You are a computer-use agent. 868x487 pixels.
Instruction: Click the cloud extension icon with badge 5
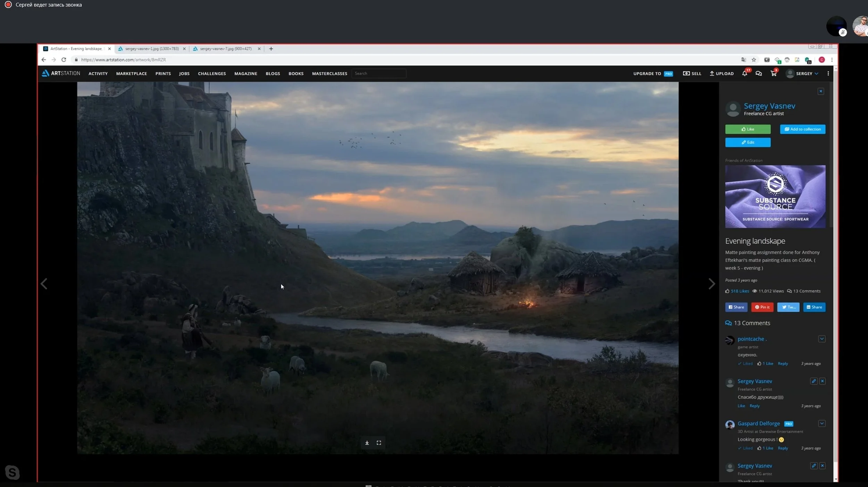[x=777, y=60]
